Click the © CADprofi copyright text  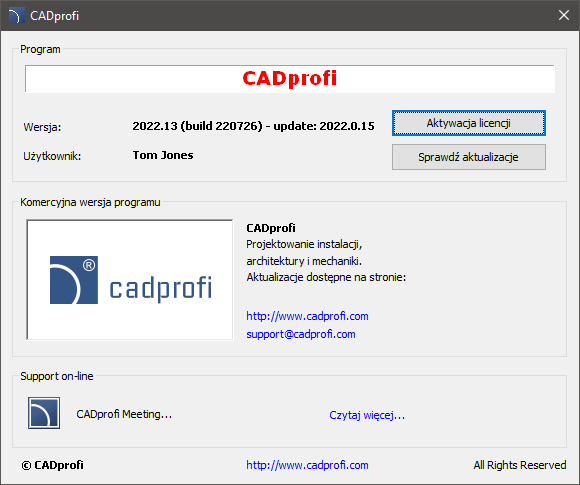53,465
